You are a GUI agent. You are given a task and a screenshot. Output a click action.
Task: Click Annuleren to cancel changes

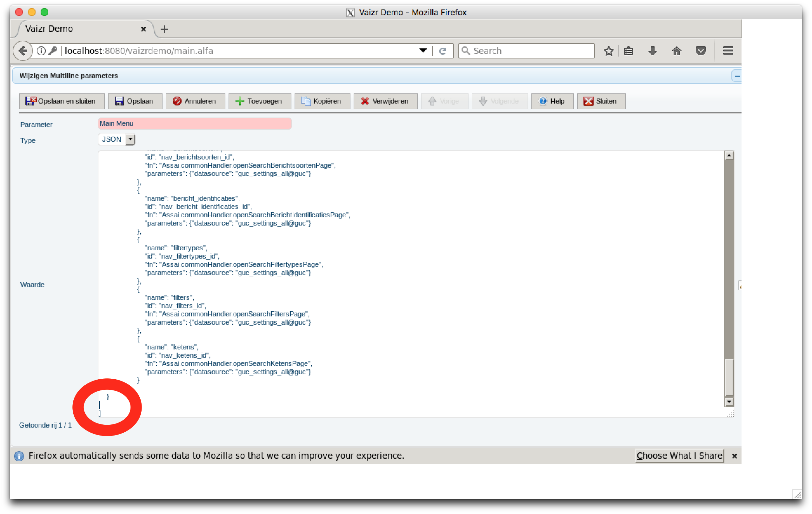point(195,101)
